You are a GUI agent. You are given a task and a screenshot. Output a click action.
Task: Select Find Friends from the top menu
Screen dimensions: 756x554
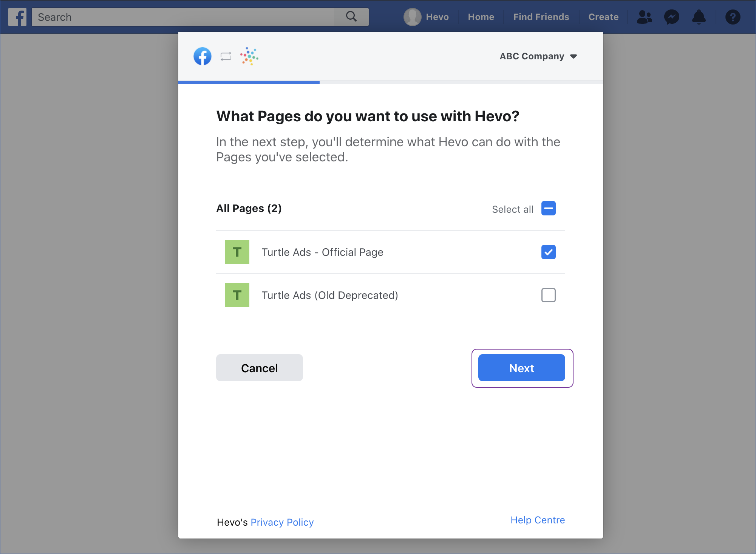point(541,17)
